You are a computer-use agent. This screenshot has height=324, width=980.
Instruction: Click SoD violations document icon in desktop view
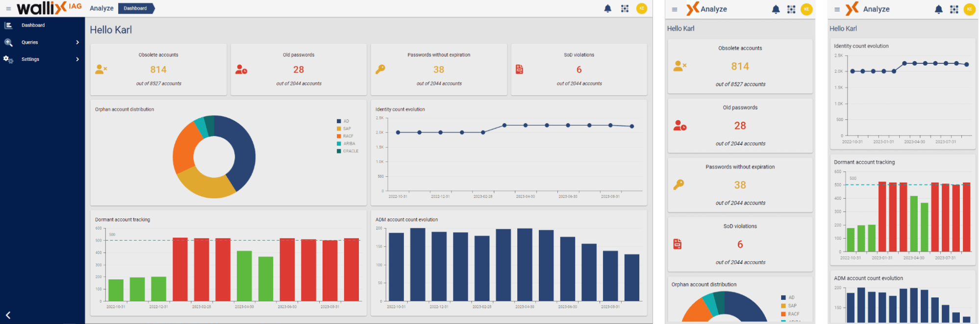click(520, 69)
